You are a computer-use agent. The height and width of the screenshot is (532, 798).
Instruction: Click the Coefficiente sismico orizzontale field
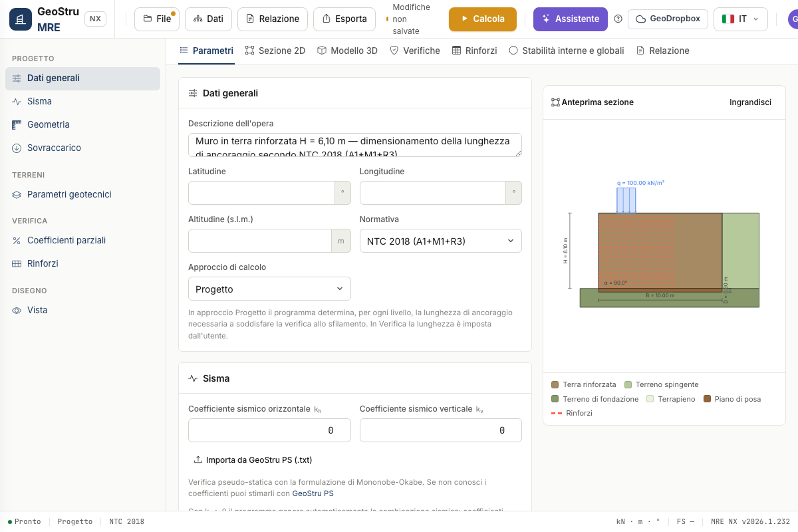269,430
